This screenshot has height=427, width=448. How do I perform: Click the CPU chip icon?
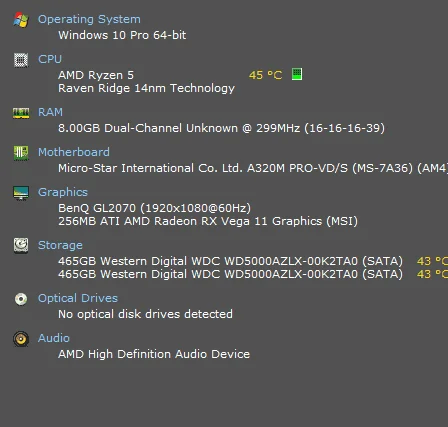(21, 60)
